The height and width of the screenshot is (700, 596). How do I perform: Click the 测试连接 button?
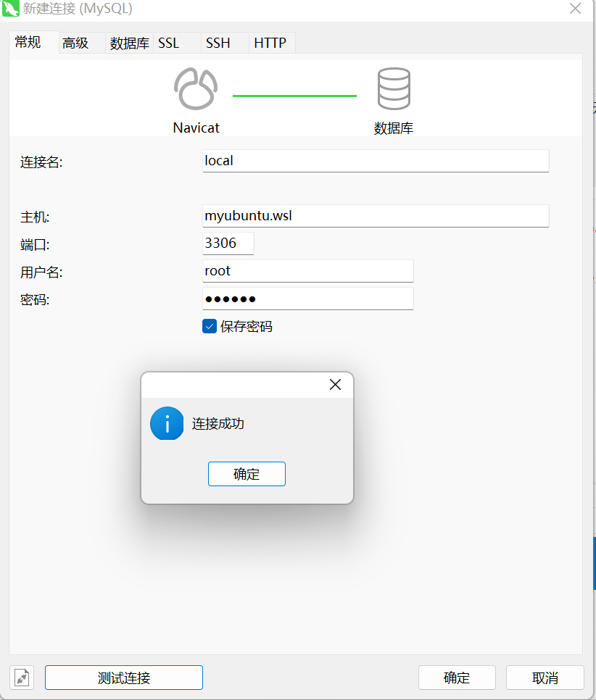pos(124,678)
